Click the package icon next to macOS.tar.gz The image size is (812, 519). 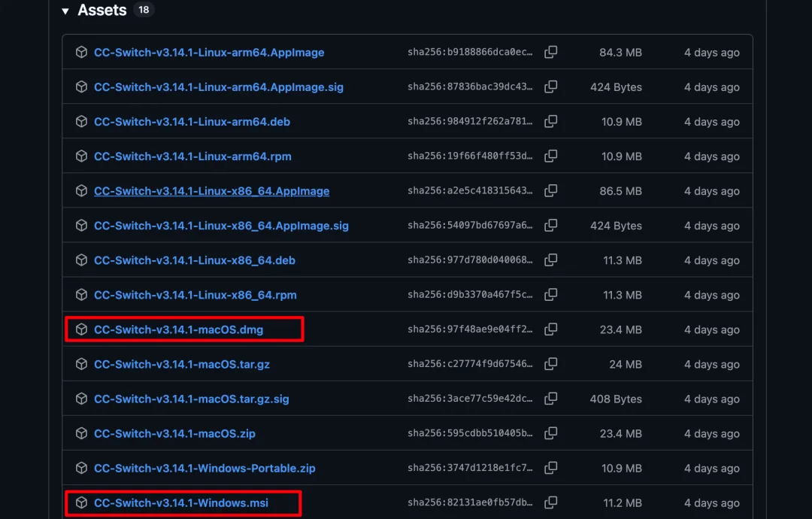[x=81, y=364]
